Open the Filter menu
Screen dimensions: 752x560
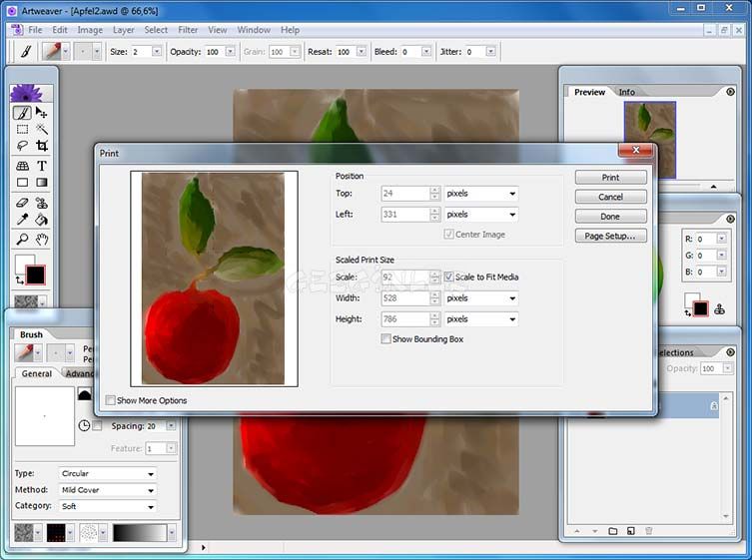click(x=188, y=30)
